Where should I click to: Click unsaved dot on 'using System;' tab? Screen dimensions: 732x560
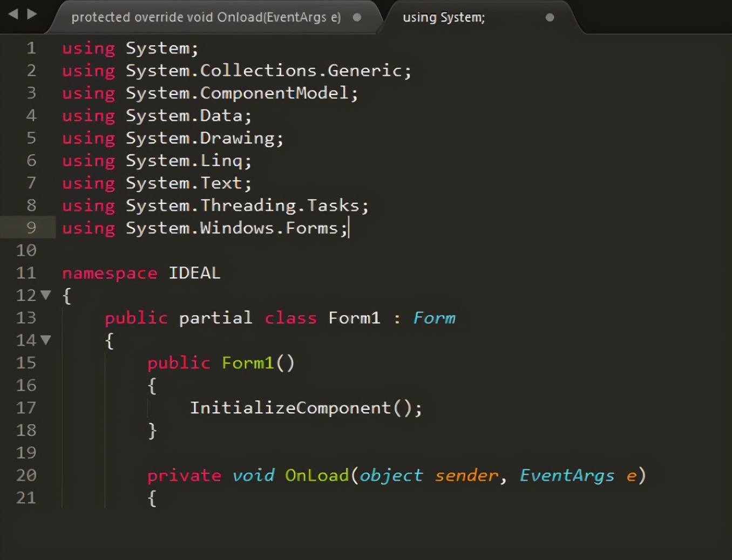pos(550,17)
